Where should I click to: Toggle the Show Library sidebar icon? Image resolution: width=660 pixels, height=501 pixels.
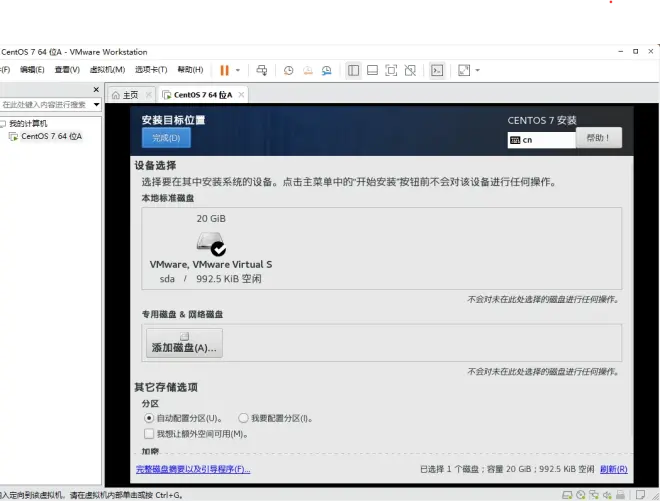354,70
